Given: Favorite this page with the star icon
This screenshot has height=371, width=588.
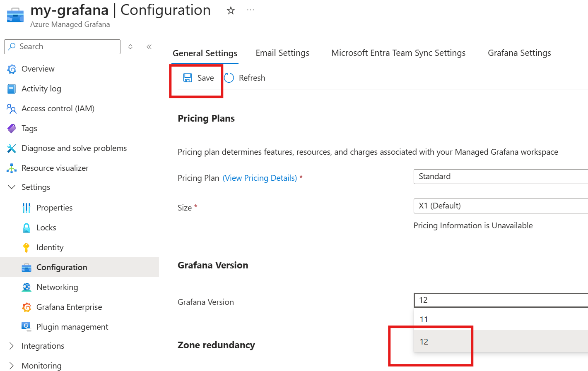Looking at the screenshot, I should click(x=231, y=10).
